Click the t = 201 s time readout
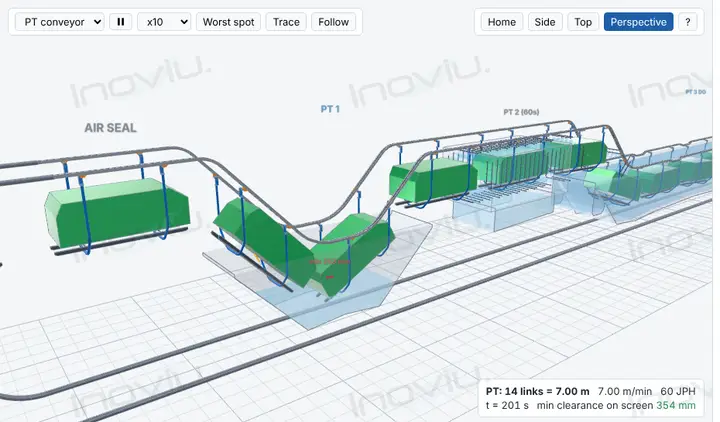Screen dimensions: 720x422 click(x=507, y=405)
